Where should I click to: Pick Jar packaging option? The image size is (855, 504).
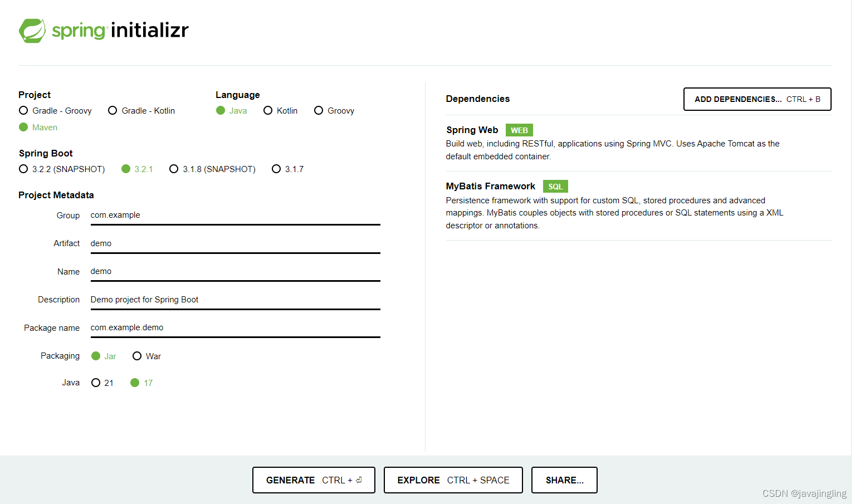pos(104,356)
